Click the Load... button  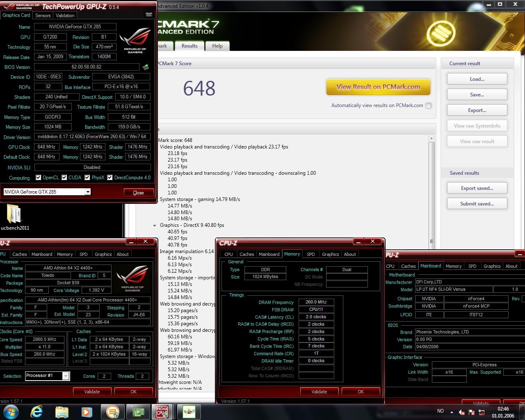tap(477, 79)
